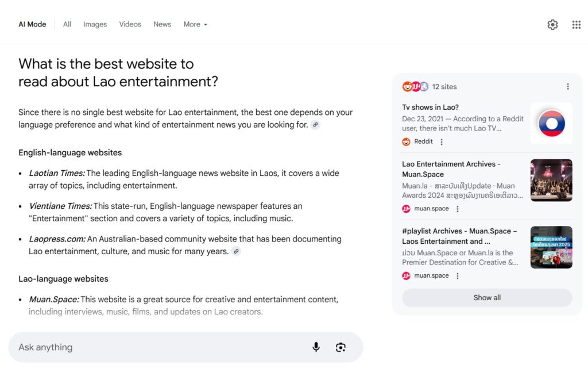Search by image with the lens icon
The image size is (588, 368).
[341, 347]
